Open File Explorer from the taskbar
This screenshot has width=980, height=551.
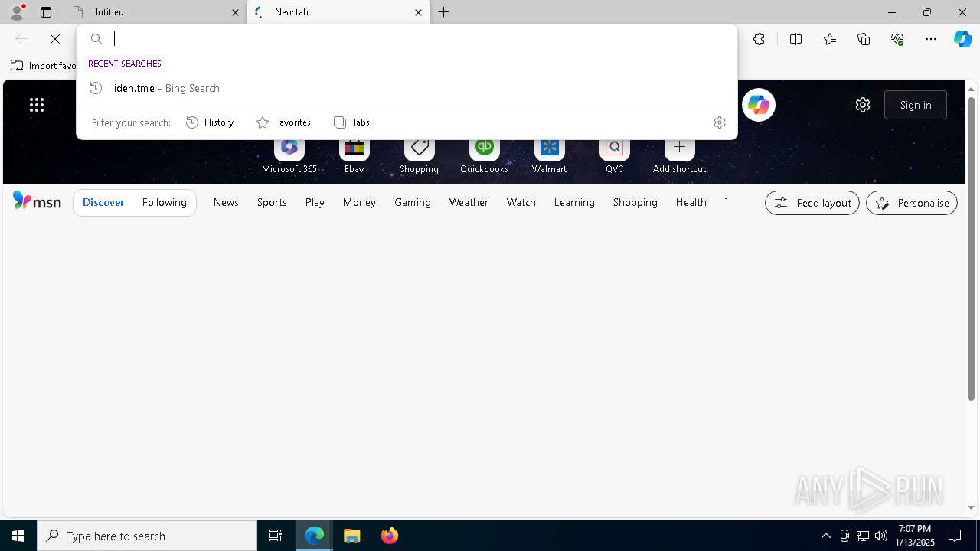(x=352, y=536)
